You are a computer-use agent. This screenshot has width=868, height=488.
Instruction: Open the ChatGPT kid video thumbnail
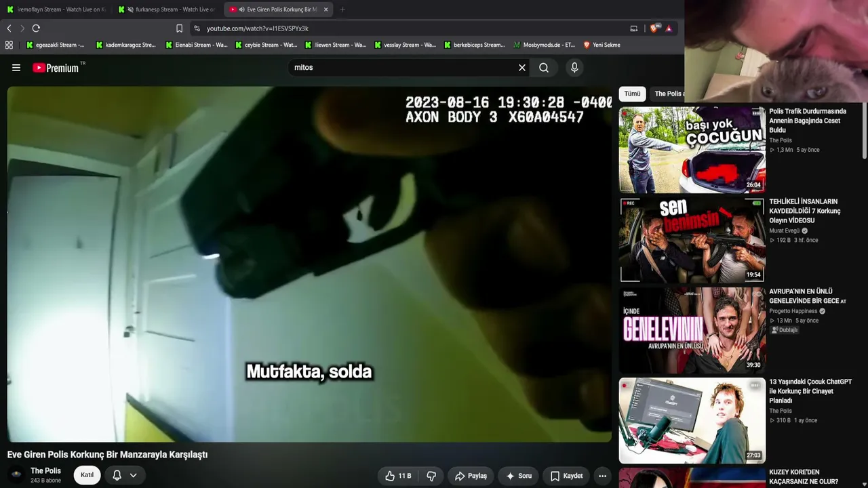click(692, 420)
